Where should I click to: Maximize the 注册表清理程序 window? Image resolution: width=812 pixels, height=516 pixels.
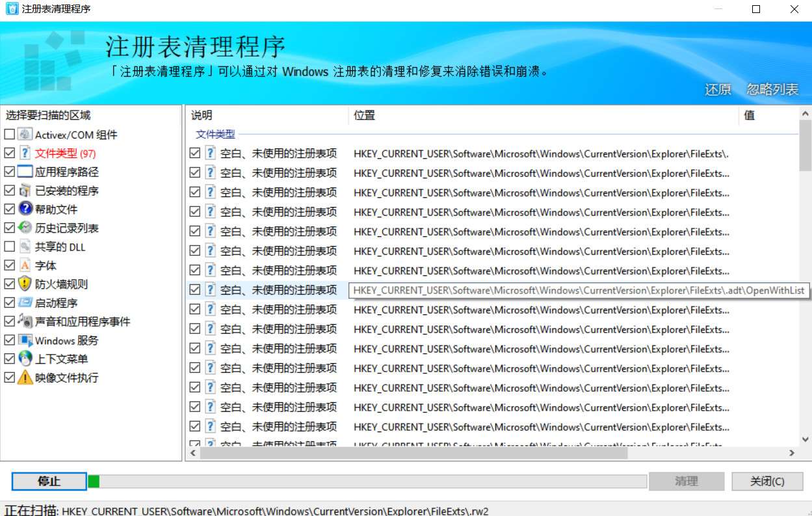point(756,9)
